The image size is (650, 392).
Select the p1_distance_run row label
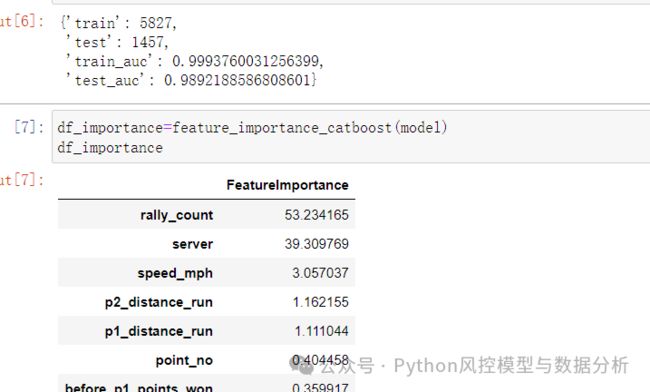pos(159,332)
